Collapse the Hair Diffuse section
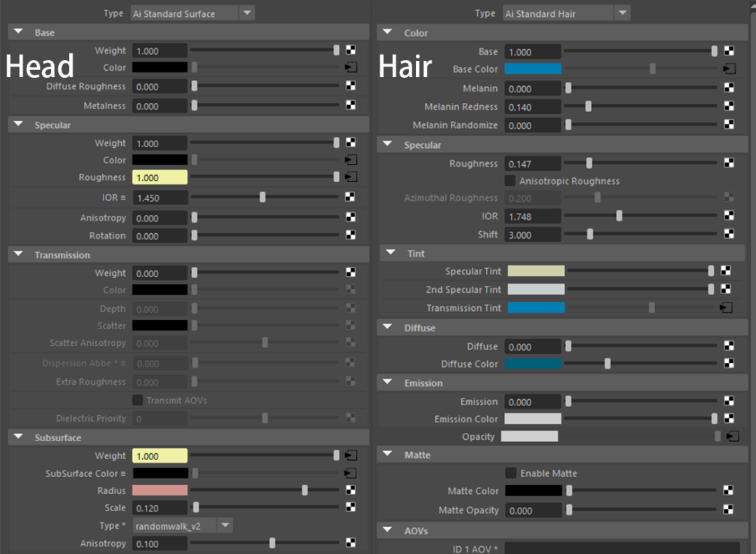Image resolution: width=756 pixels, height=554 pixels. click(x=386, y=327)
